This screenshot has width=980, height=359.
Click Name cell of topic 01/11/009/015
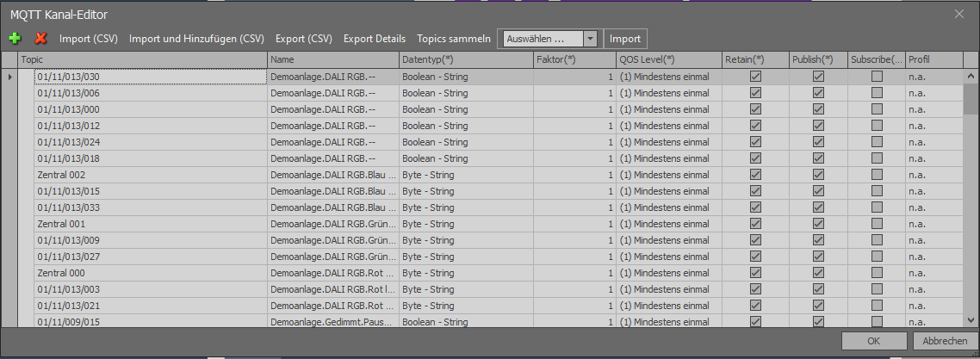click(334, 321)
